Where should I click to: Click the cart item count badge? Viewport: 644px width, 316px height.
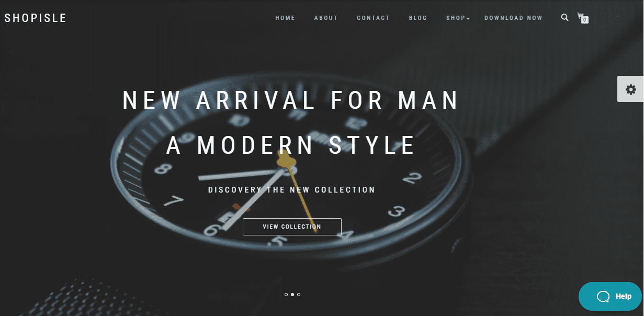pyautogui.click(x=585, y=20)
